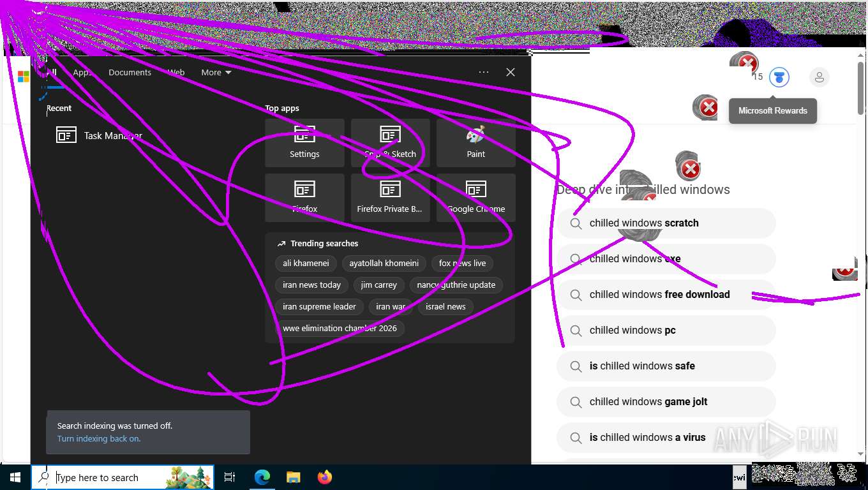Expand the More filter dropdown
The image size is (868, 490).
(x=216, y=73)
